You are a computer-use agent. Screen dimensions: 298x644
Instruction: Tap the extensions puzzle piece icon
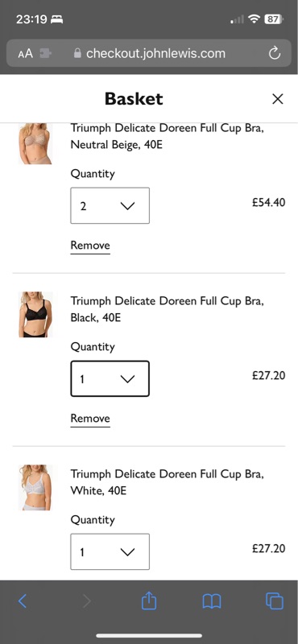pyautogui.click(x=46, y=53)
